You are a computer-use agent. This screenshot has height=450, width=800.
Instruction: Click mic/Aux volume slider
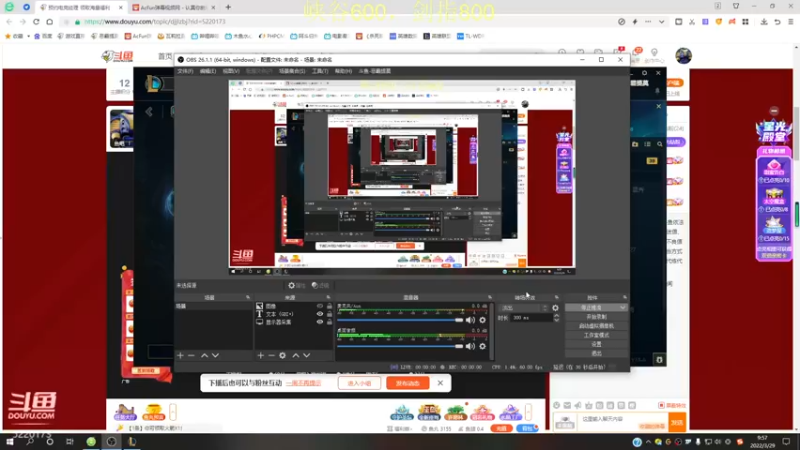(399, 320)
